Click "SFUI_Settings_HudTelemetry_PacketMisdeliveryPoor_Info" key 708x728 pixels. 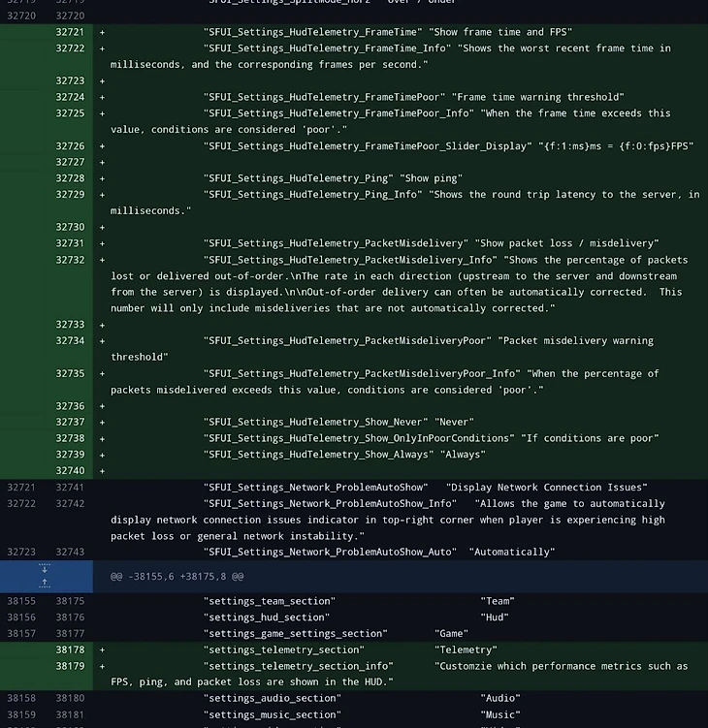click(362, 374)
